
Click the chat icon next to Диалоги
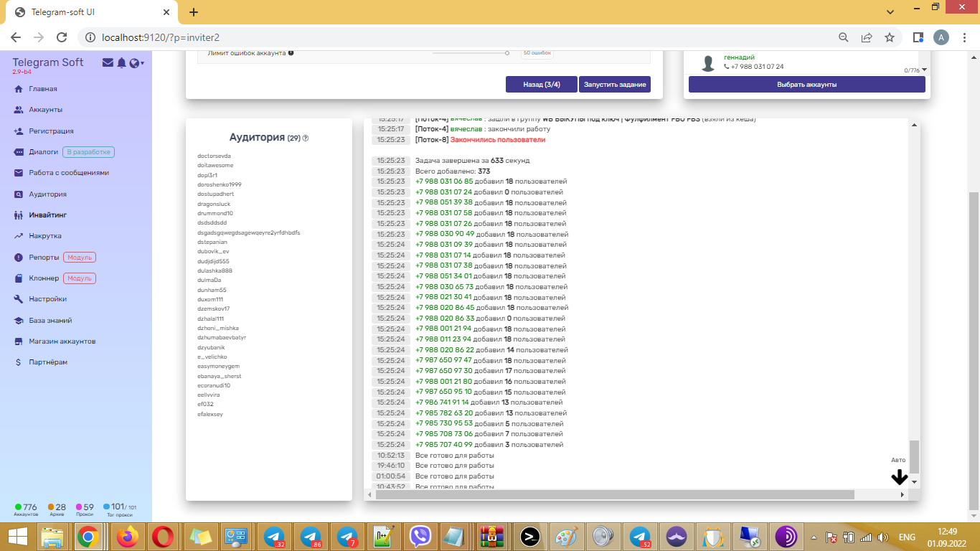tap(19, 152)
